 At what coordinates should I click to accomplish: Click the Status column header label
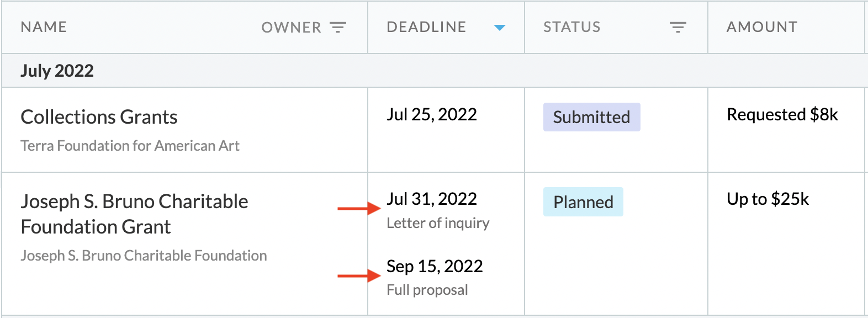[x=571, y=27]
